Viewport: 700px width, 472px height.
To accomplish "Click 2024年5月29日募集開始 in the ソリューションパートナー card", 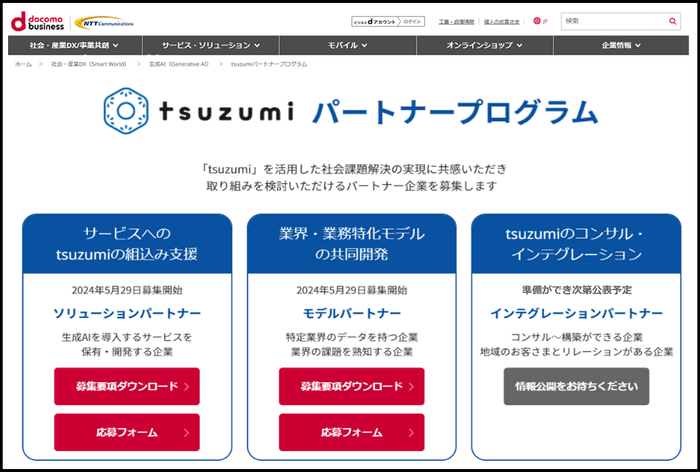I will (x=127, y=290).
